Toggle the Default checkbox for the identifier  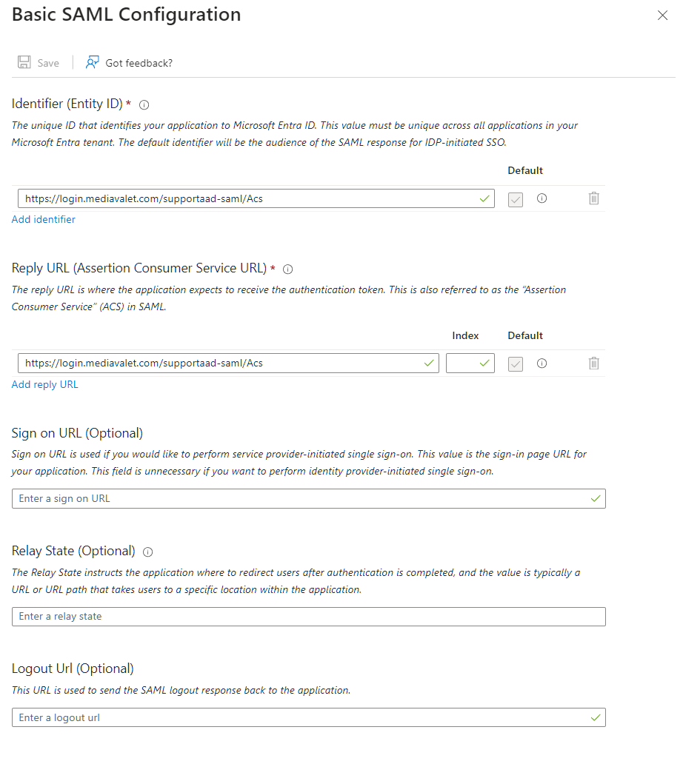coord(515,198)
